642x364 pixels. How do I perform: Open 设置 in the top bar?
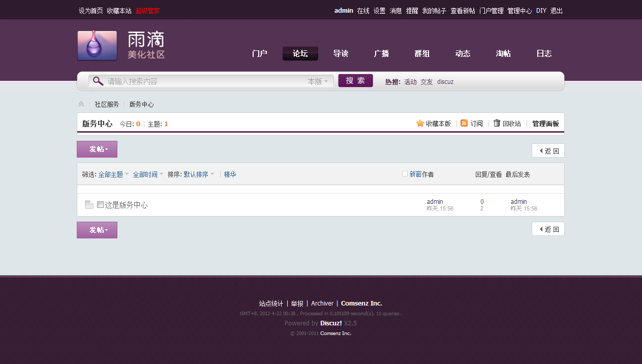(380, 11)
